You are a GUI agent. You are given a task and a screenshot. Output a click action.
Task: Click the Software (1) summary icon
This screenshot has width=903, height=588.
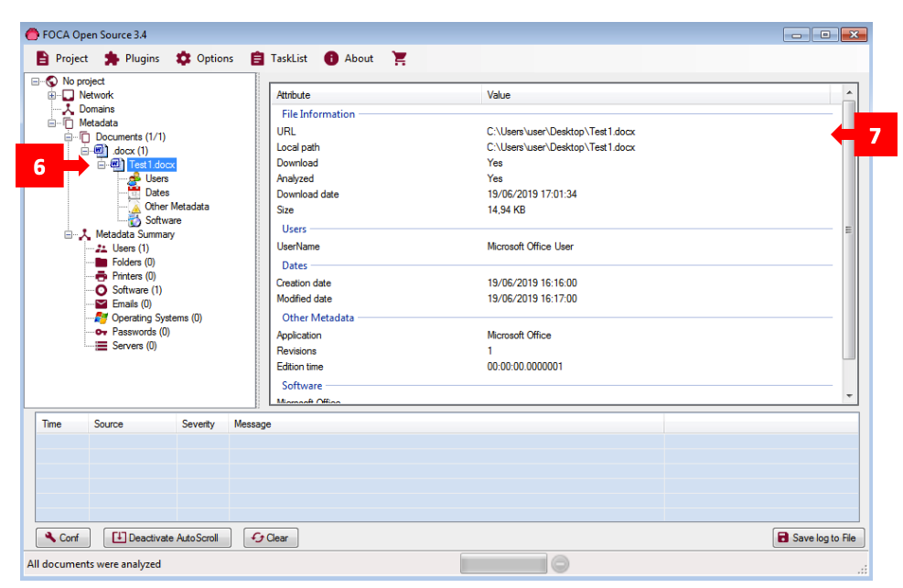(102, 290)
